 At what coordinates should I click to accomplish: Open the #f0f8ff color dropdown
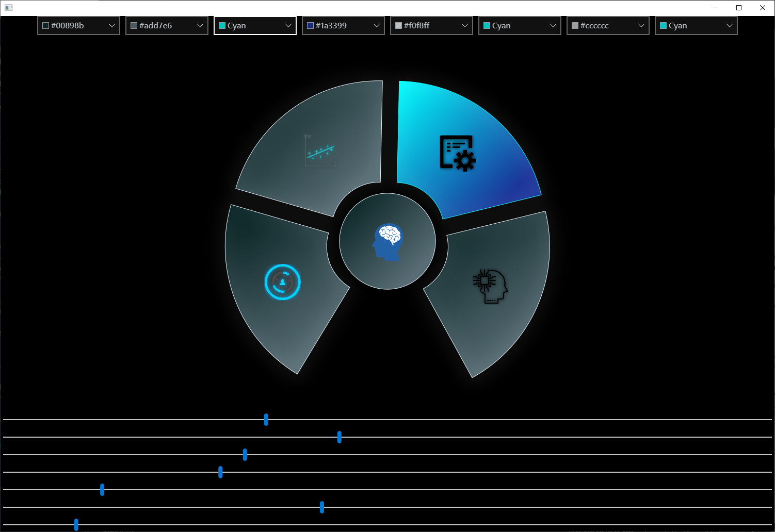click(464, 25)
